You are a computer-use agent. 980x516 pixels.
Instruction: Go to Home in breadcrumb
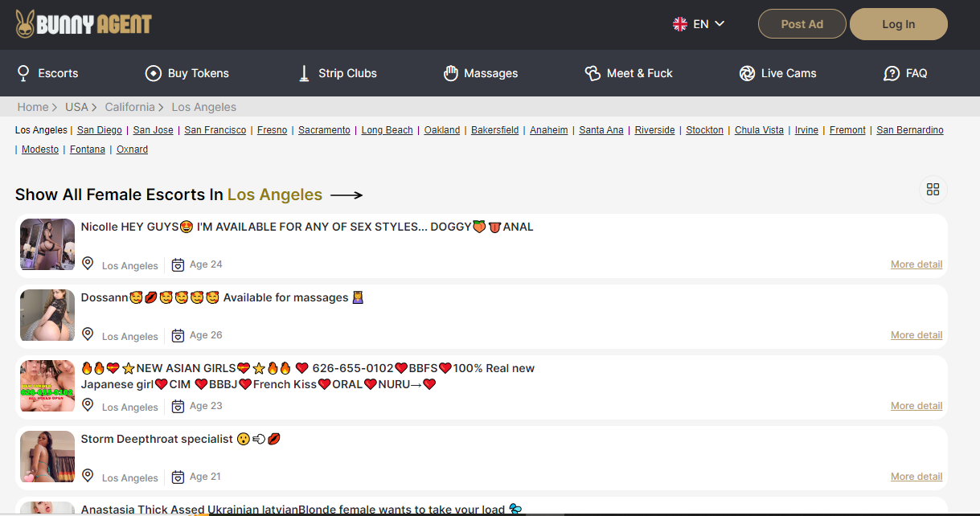[33, 107]
